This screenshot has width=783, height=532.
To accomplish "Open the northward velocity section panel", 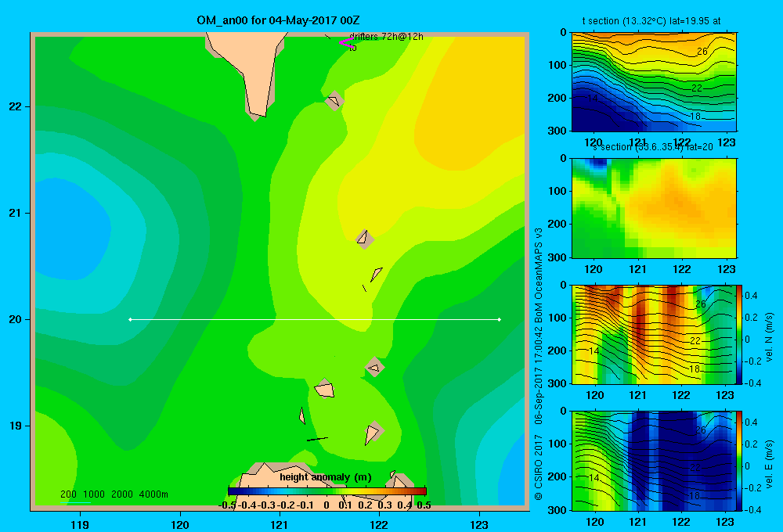I will [x=654, y=334].
